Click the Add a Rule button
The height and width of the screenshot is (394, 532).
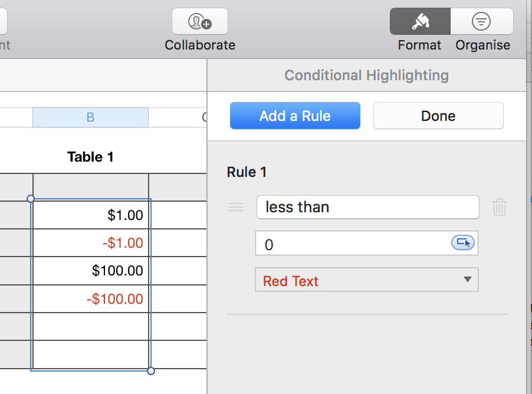click(295, 116)
